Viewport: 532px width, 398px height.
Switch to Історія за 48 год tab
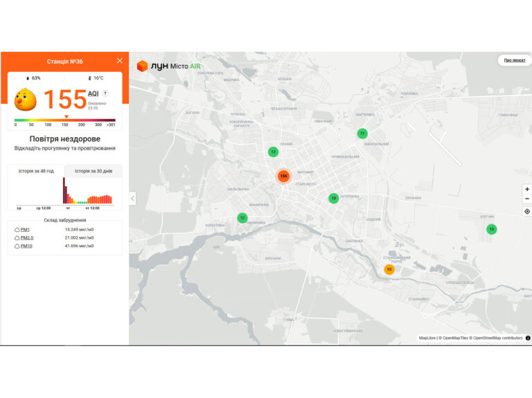coord(36,171)
